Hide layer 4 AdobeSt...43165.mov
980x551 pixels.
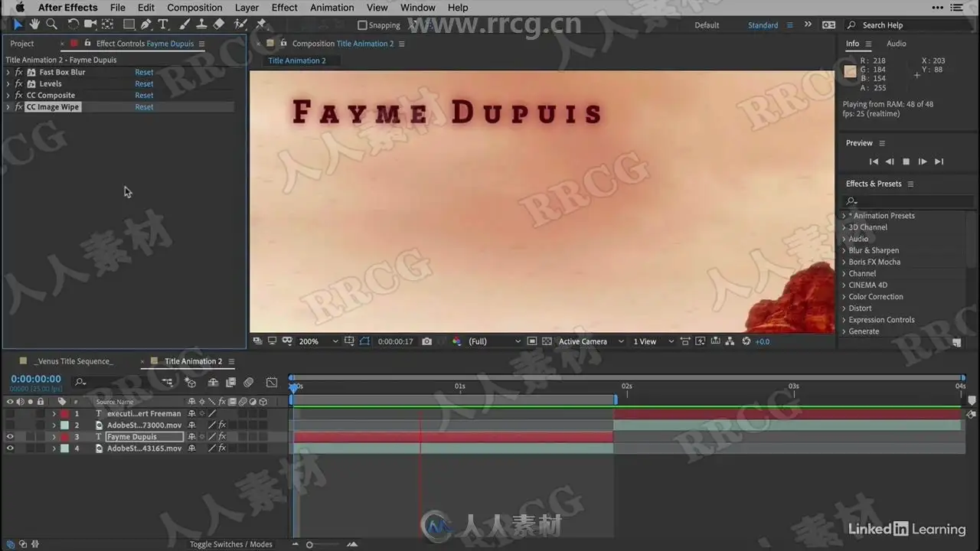(x=10, y=448)
